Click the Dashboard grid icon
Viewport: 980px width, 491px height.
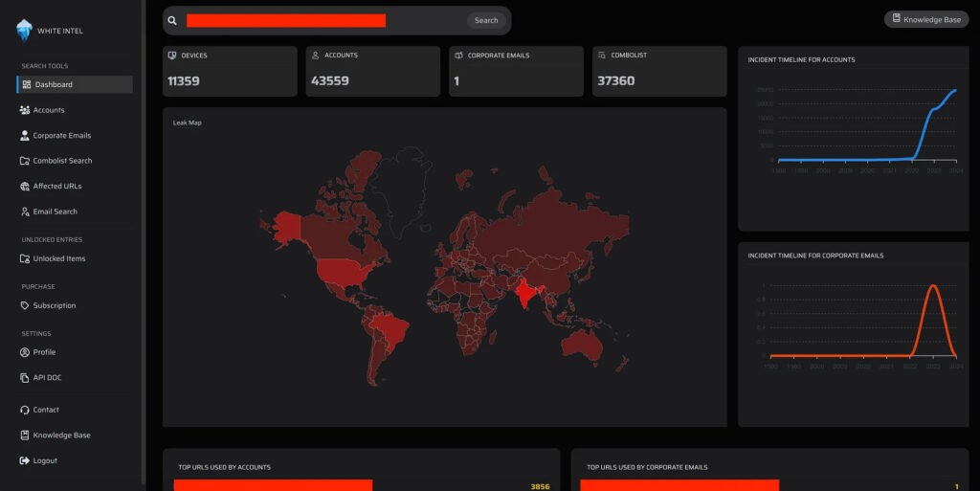point(26,84)
